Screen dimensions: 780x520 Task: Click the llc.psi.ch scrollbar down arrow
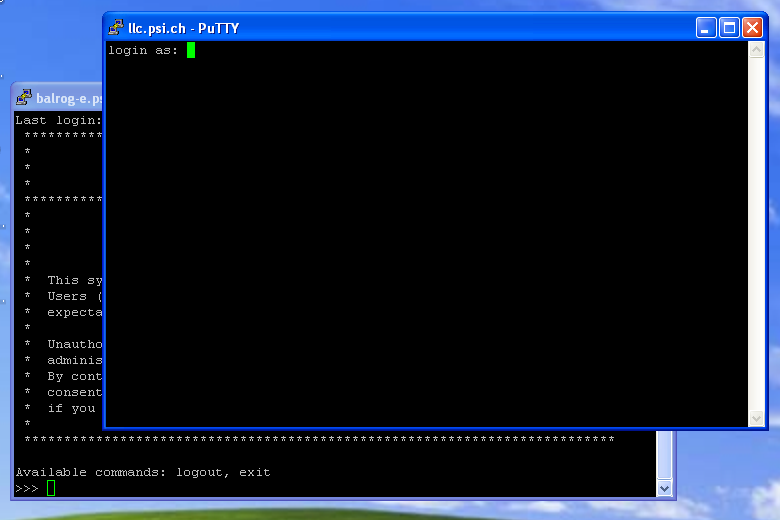tap(756, 418)
